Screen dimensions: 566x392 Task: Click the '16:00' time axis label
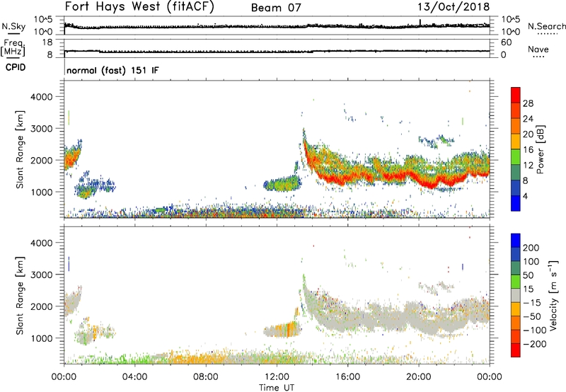[347, 377]
